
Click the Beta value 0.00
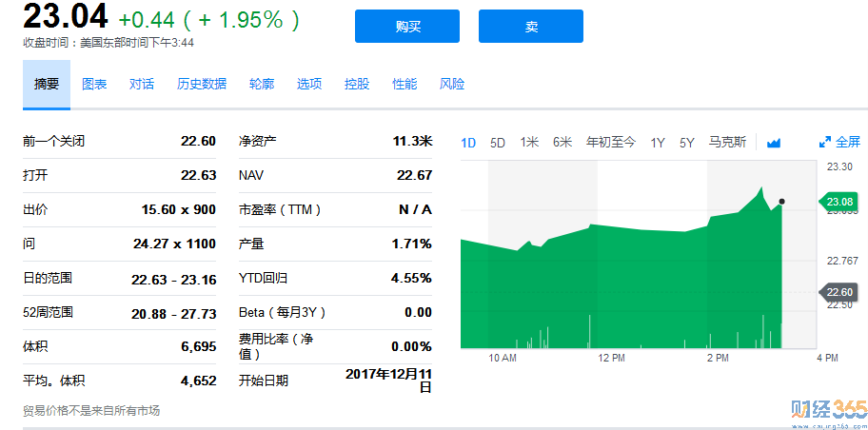click(x=418, y=312)
